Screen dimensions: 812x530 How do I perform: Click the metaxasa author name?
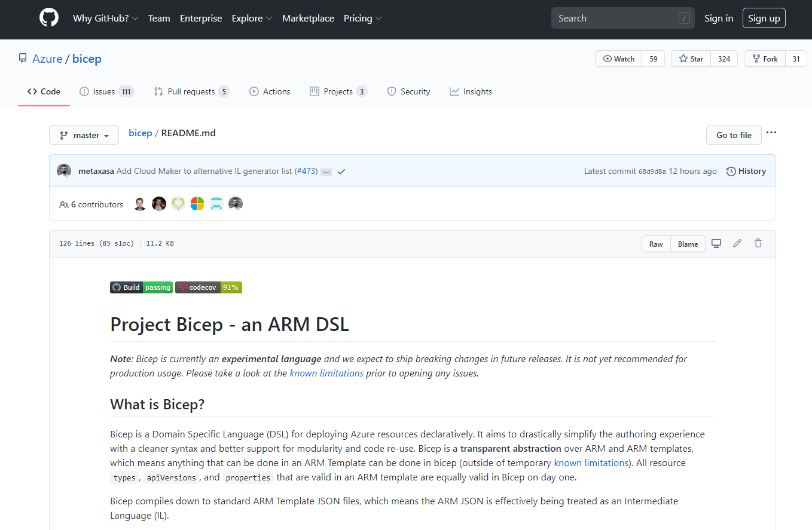pyautogui.click(x=96, y=171)
